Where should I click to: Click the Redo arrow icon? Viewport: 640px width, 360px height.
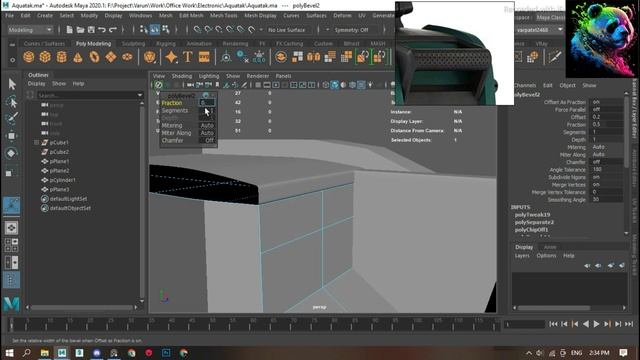click(x=113, y=30)
